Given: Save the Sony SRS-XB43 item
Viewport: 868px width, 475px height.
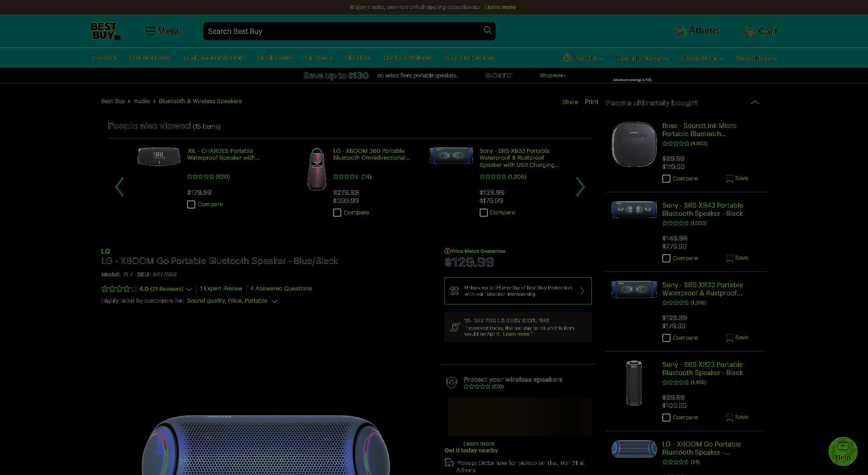Looking at the screenshot, I should coord(737,258).
